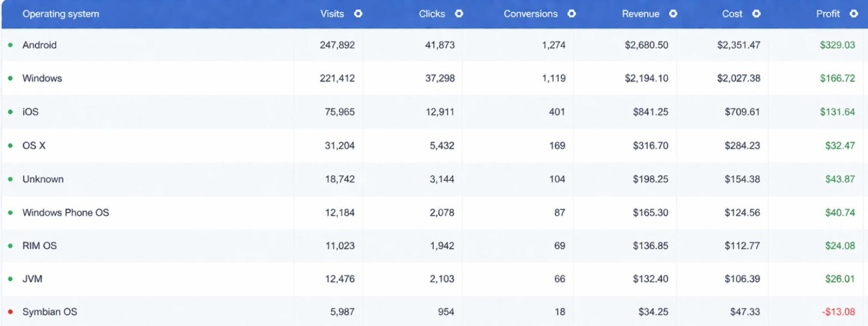This screenshot has width=868, height=326.
Task: Click green status dot for Unknown row
Action: (10, 179)
